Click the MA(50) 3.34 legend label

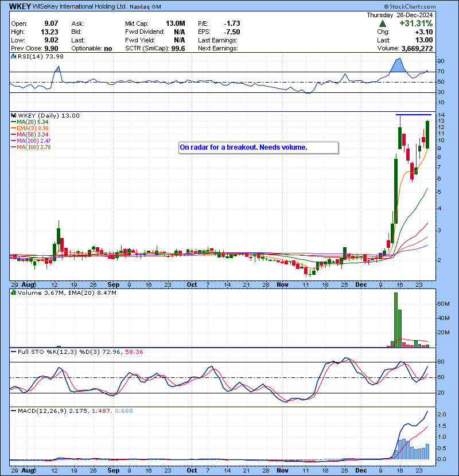pyautogui.click(x=29, y=134)
